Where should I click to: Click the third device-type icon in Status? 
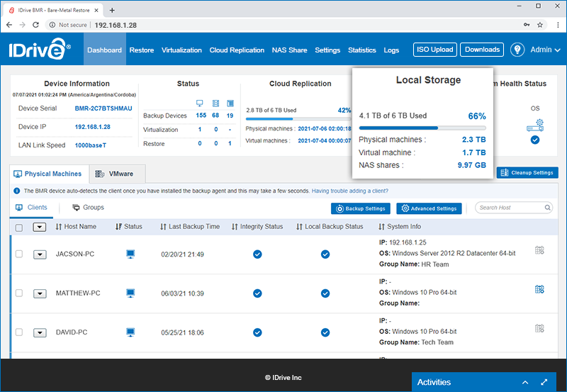(x=230, y=103)
